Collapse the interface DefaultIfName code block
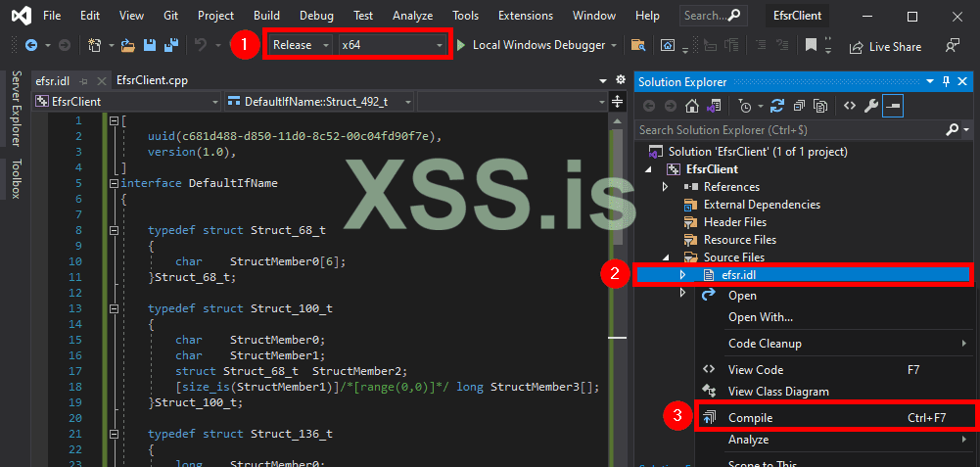This screenshot has width=980, height=467. coord(114,183)
